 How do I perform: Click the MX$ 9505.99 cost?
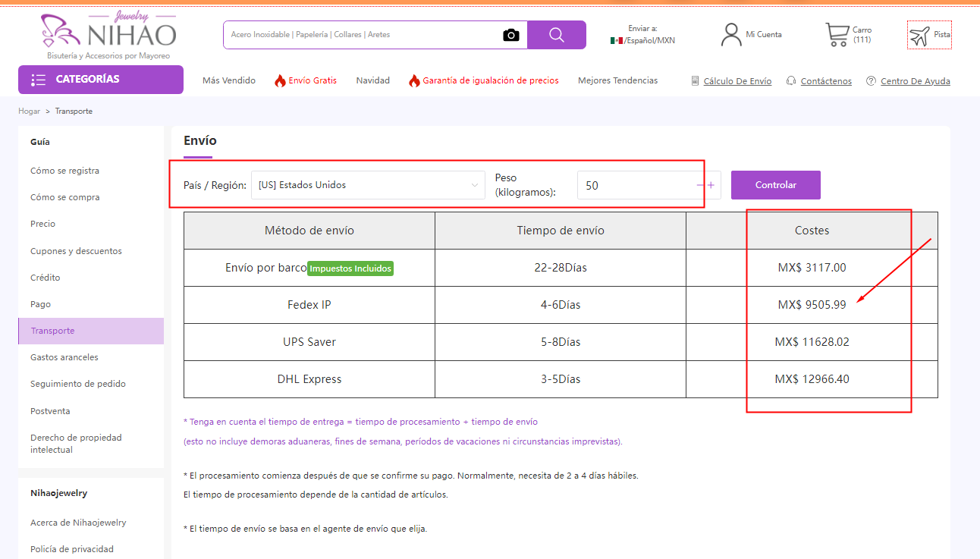(812, 305)
